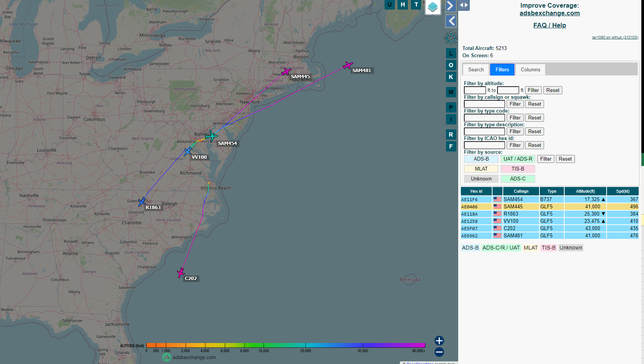Select the C202 aircraft icon on map

[x=181, y=273]
